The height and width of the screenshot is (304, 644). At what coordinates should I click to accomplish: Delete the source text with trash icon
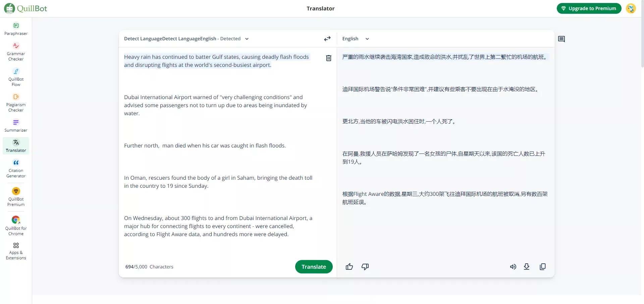[x=329, y=58]
